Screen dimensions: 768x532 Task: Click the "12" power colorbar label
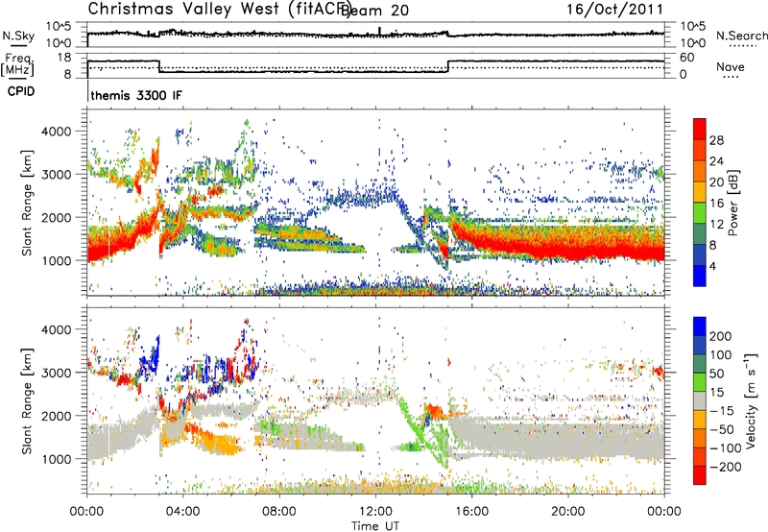(716, 225)
